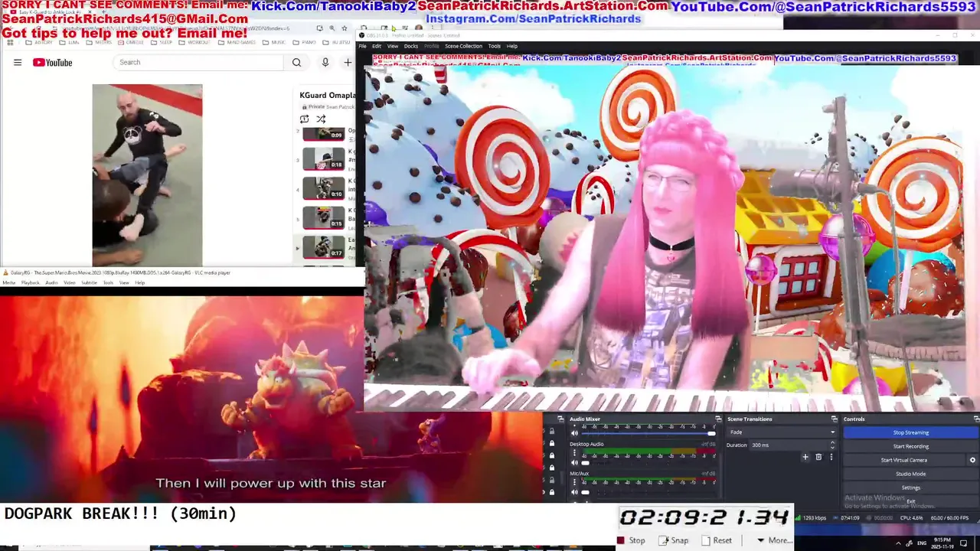Start YouTube voice search with microphone
Viewport: 980px width, 551px height.
[325, 62]
